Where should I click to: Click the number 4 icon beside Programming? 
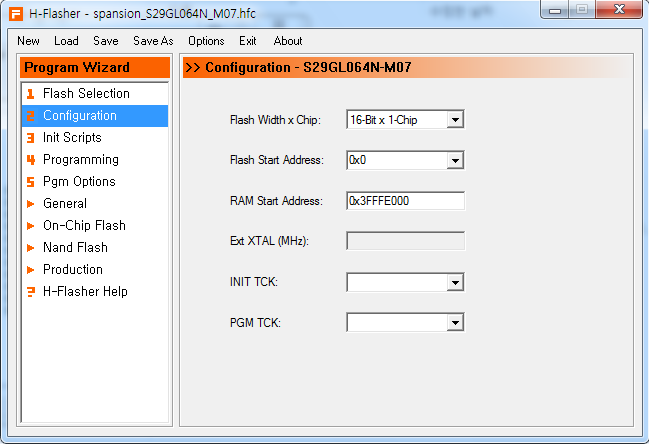click(30, 160)
